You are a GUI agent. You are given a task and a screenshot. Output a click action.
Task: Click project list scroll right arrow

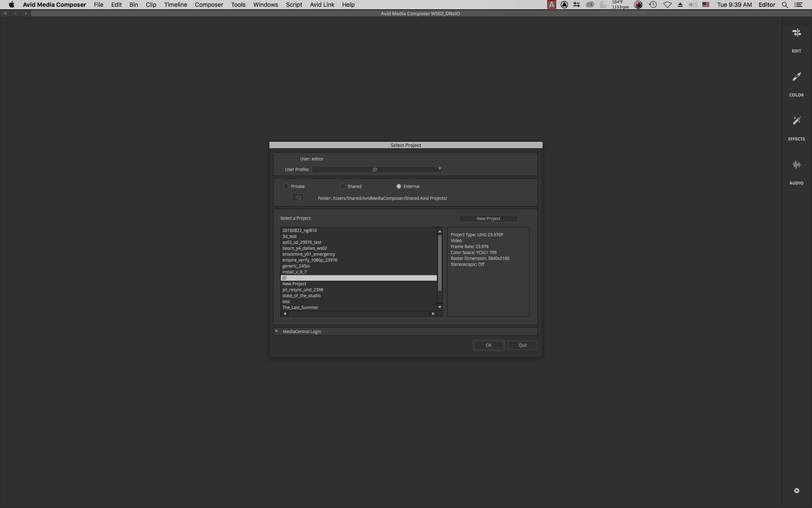[x=433, y=314]
